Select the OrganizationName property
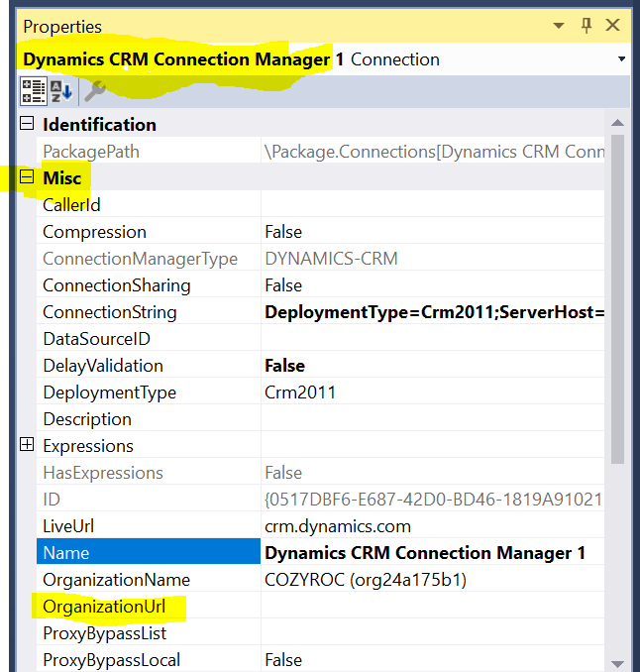 149,580
